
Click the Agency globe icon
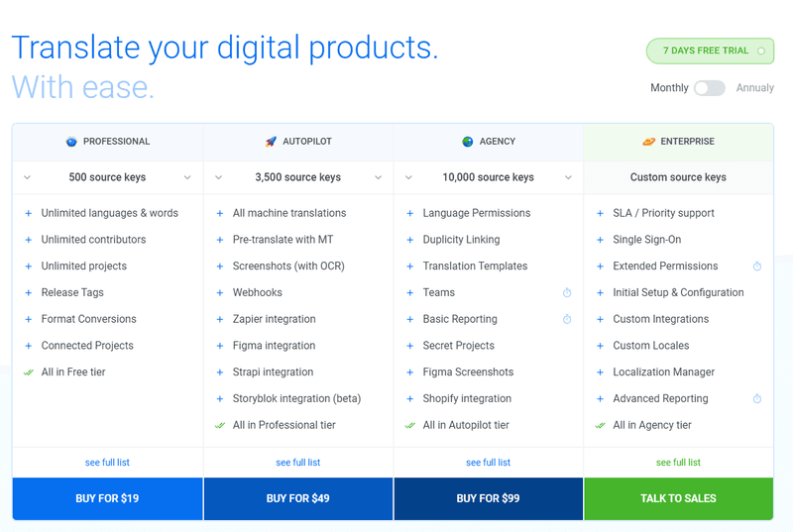467,142
